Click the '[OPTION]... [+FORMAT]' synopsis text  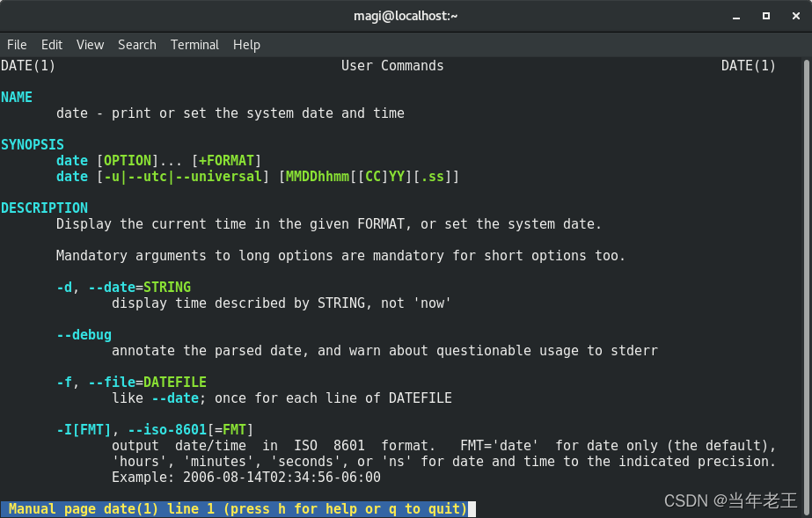click(179, 160)
